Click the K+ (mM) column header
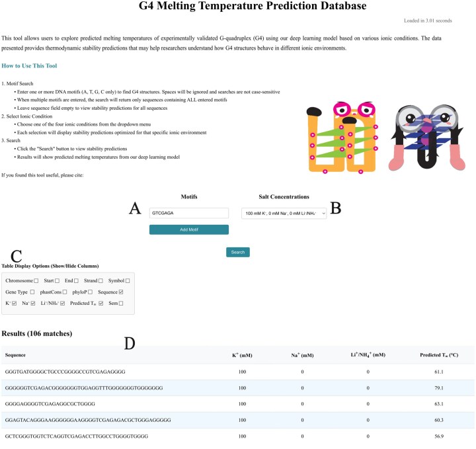 click(242, 355)
